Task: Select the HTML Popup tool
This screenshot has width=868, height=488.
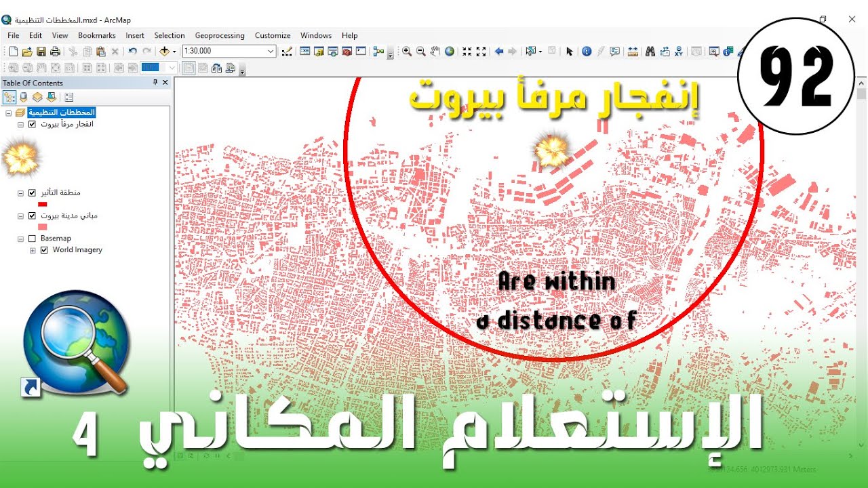Action: click(615, 52)
